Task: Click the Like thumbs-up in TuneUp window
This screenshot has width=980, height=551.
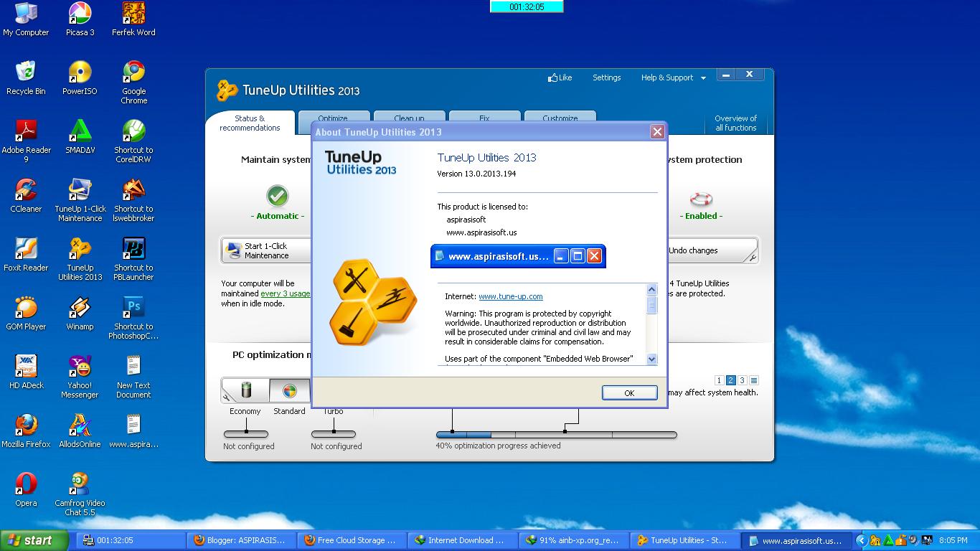Action: (560, 77)
